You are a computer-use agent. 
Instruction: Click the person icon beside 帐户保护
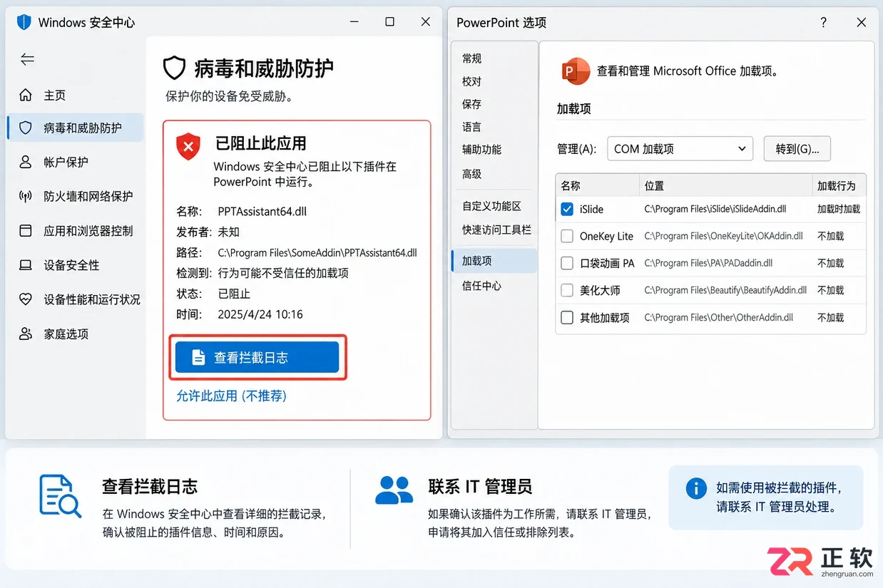coord(26,162)
